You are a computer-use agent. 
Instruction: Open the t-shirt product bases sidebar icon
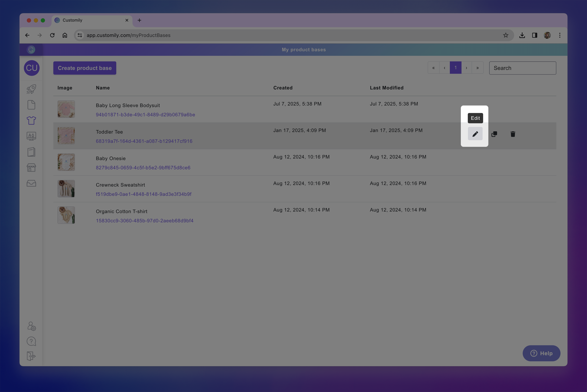[31, 120]
